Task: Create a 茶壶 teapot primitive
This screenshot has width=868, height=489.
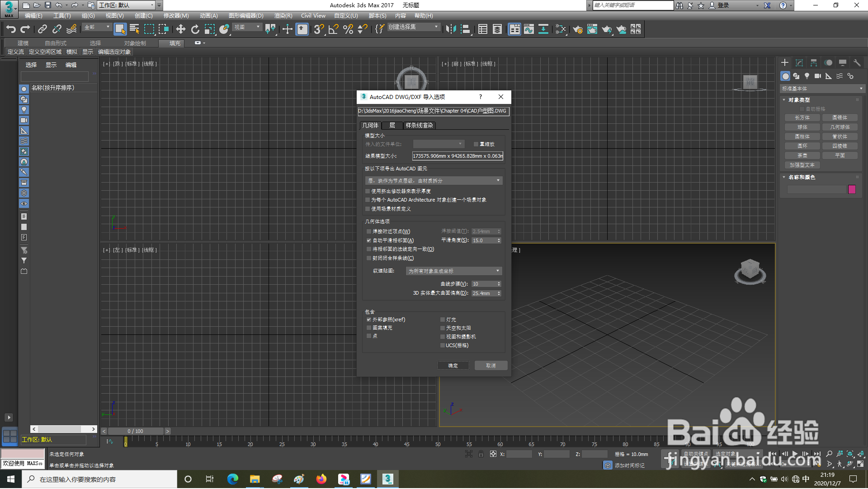Action: coord(802,155)
